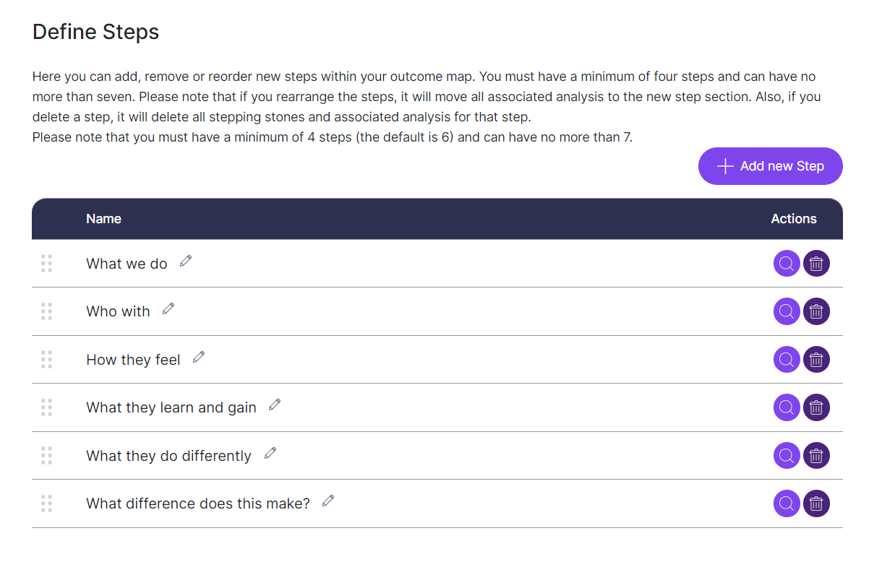The image size is (882, 588).
Task: Click the trash icon for 'What they learn and gain'
Action: 816,407
